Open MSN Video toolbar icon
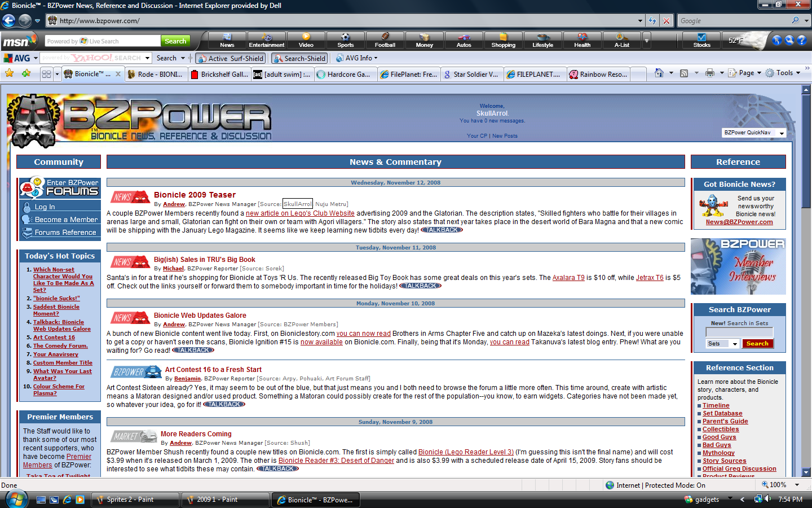The height and width of the screenshot is (508, 812). (x=306, y=41)
